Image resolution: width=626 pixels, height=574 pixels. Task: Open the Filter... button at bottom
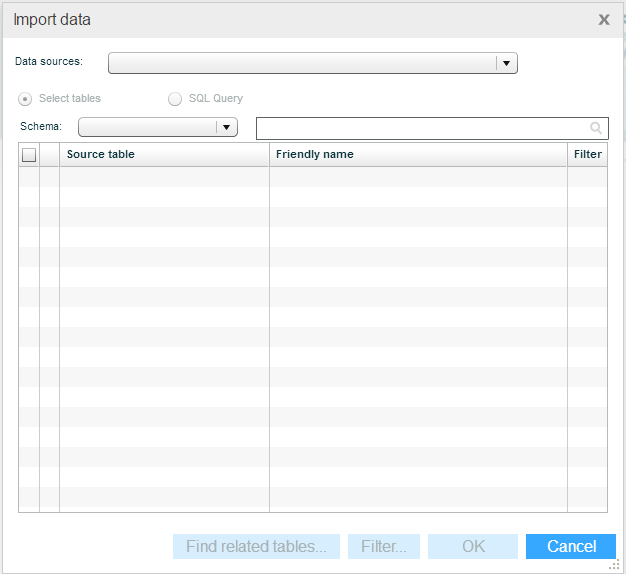coord(384,546)
